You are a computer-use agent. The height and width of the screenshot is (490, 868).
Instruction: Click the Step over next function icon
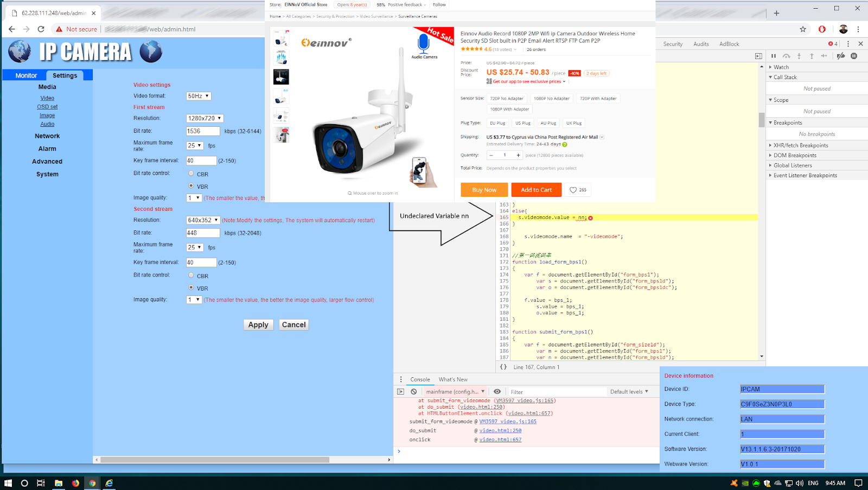click(x=786, y=56)
